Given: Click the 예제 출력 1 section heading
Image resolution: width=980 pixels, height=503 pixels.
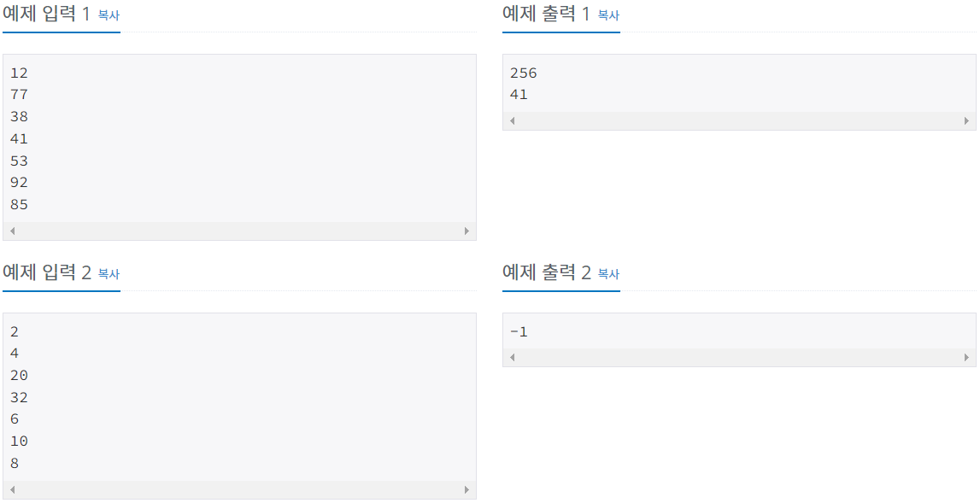Looking at the screenshot, I should pos(545,14).
